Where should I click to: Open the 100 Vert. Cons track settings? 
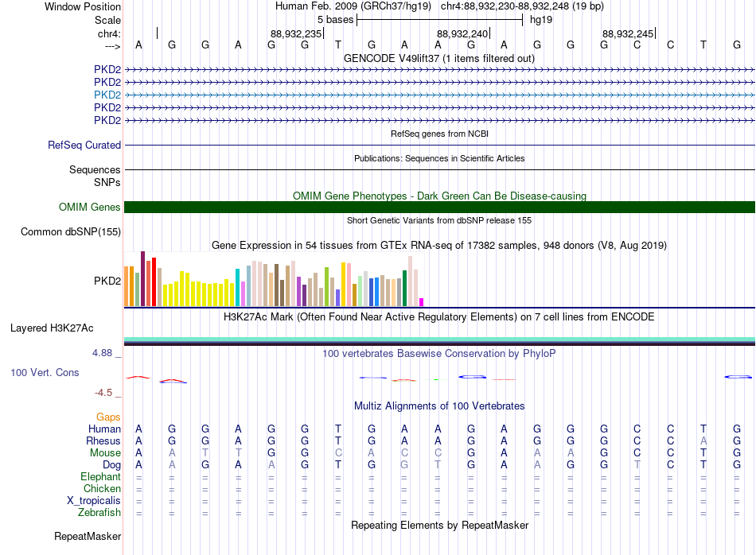[45, 372]
